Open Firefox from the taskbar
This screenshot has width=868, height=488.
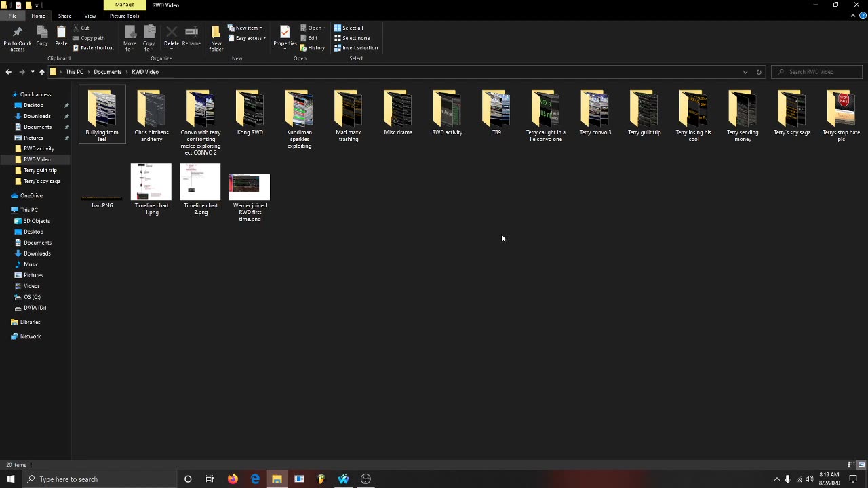[x=233, y=479]
